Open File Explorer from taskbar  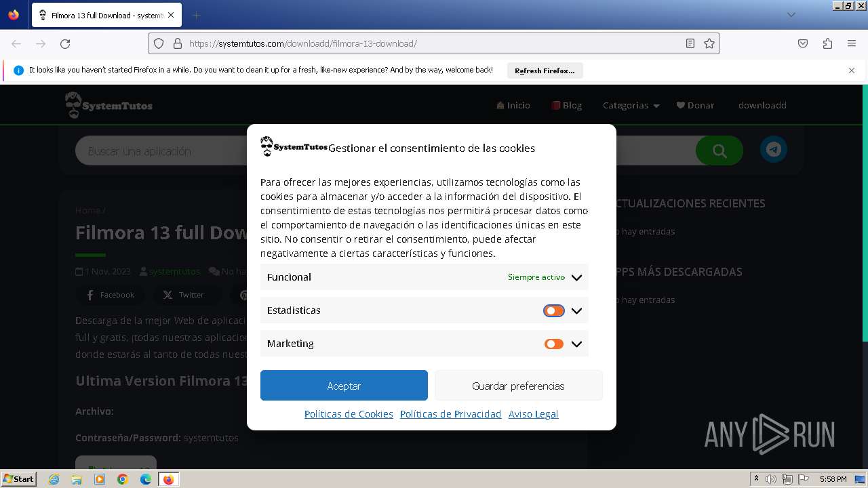[x=77, y=479]
